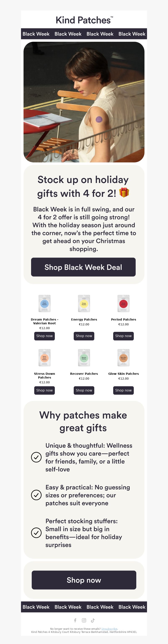Click the Kind Patches logo at the top
Screen dimensions: 168x644
(x=84, y=20)
